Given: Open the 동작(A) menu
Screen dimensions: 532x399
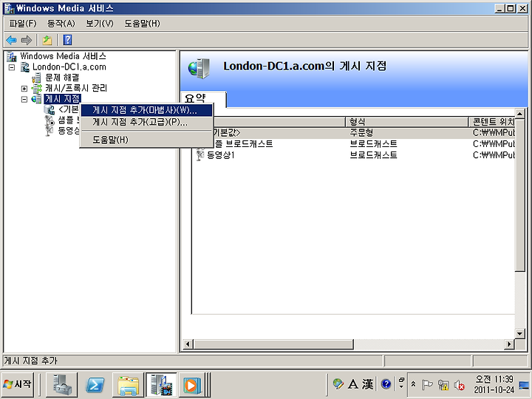Looking at the screenshot, I should click(61, 24).
